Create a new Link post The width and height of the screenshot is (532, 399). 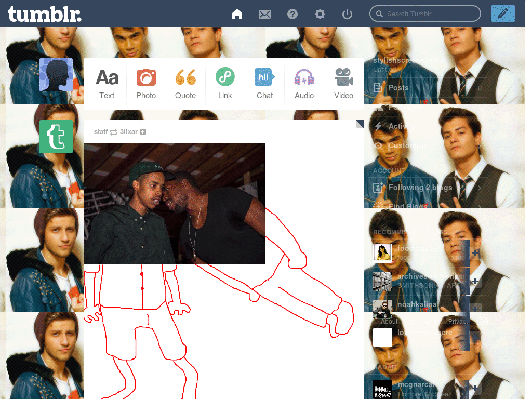tap(225, 84)
